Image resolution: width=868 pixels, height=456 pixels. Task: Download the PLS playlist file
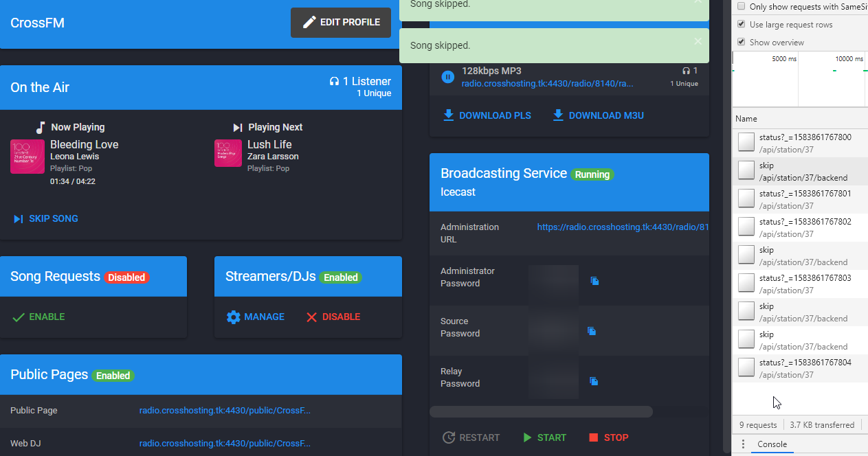coord(487,115)
